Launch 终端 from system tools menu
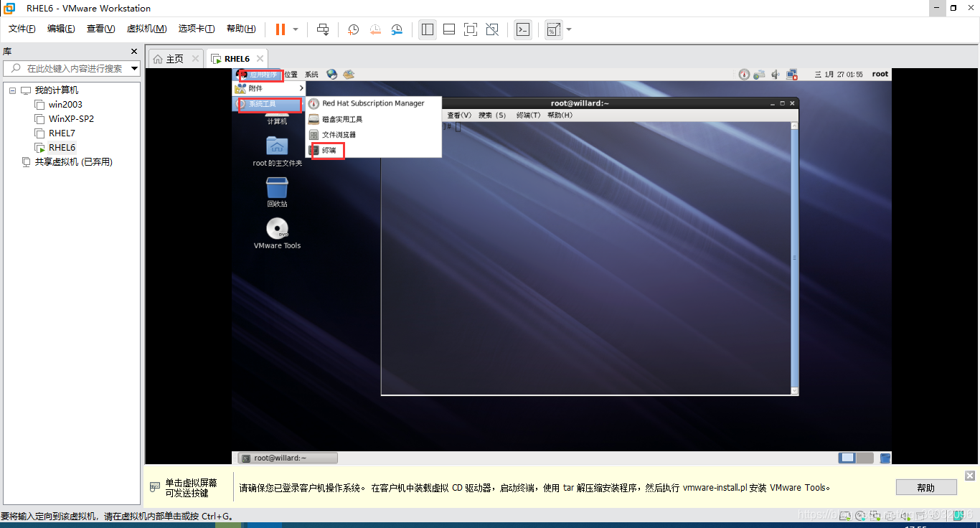 (x=373, y=151)
